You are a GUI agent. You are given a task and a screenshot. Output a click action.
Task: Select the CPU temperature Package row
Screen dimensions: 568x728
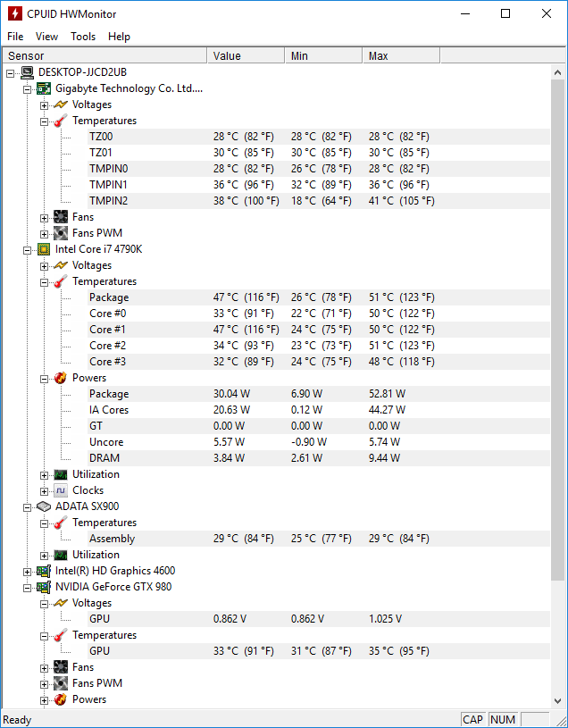point(318,297)
